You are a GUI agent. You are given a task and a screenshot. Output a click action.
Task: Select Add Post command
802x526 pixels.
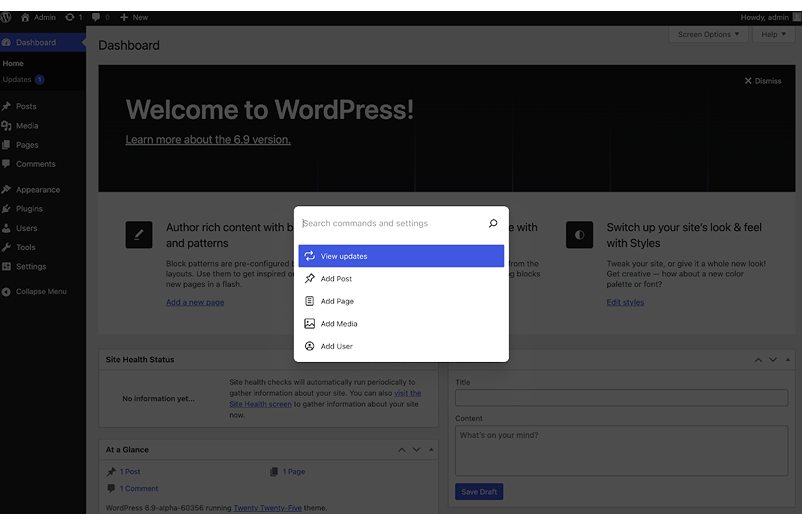point(401,278)
